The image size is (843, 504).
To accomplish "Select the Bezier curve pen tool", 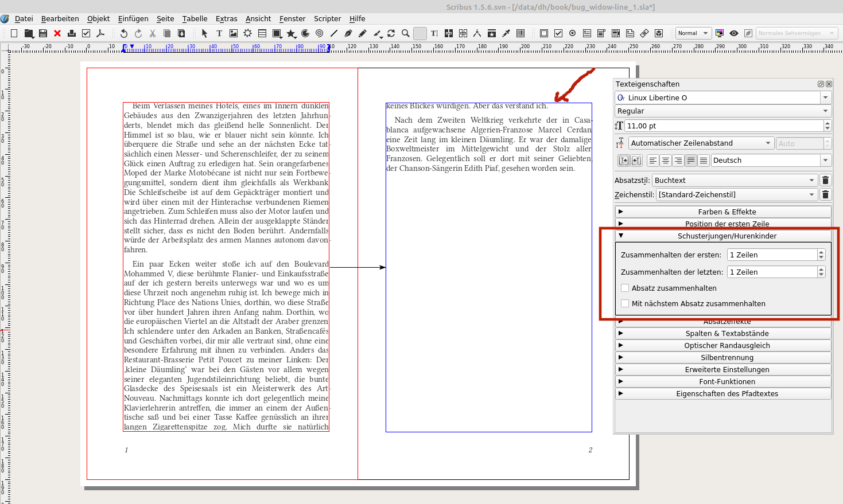I will pos(348,33).
